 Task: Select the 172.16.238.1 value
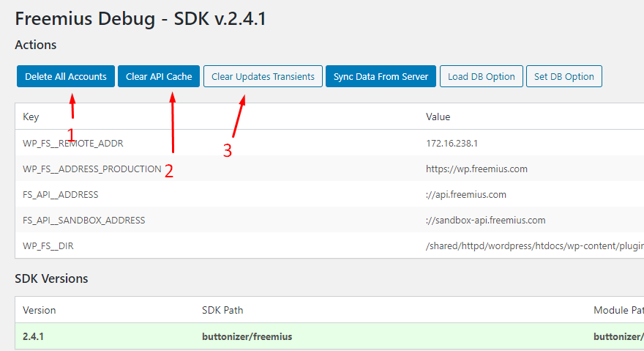(x=452, y=143)
